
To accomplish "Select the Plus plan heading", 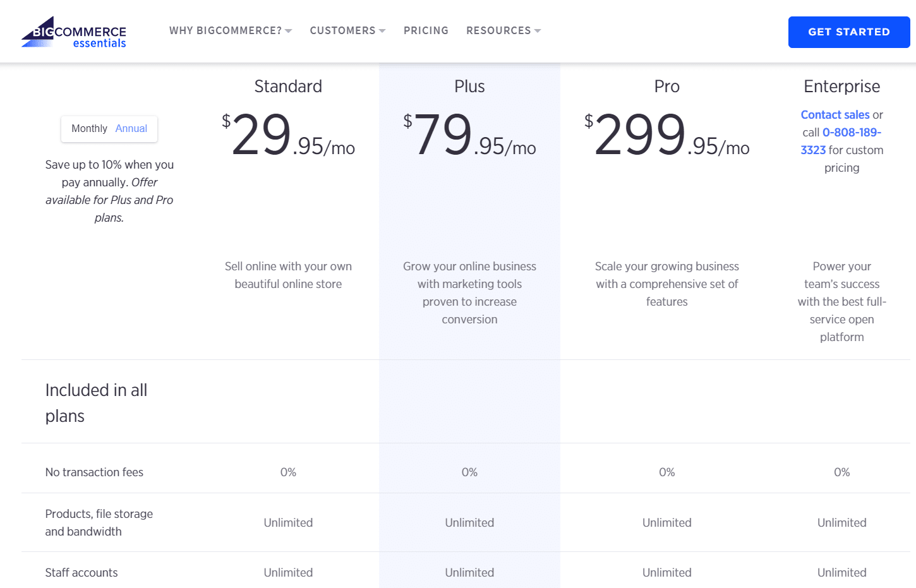I will [469, 87].
